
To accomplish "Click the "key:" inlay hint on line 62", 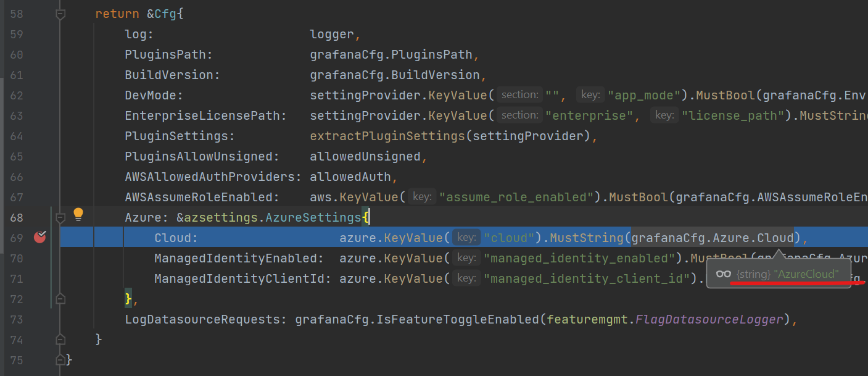I will coord(590,94).
